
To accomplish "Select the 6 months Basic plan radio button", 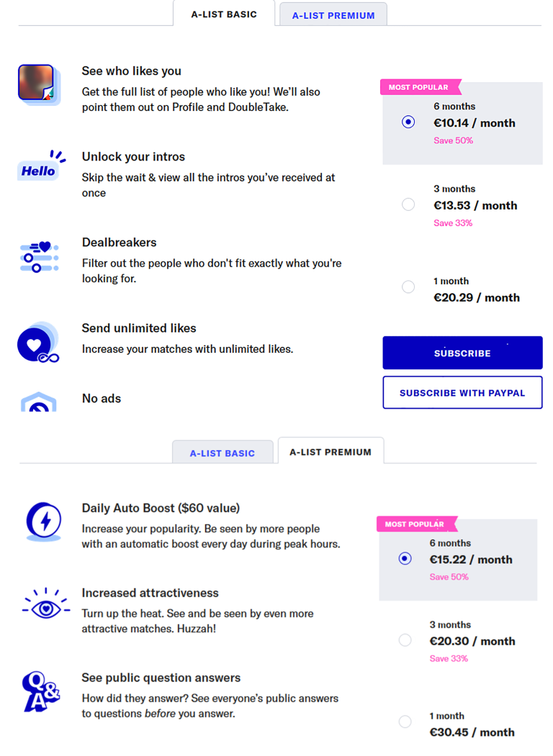I will pyautogui.click(x=408, y=122).
